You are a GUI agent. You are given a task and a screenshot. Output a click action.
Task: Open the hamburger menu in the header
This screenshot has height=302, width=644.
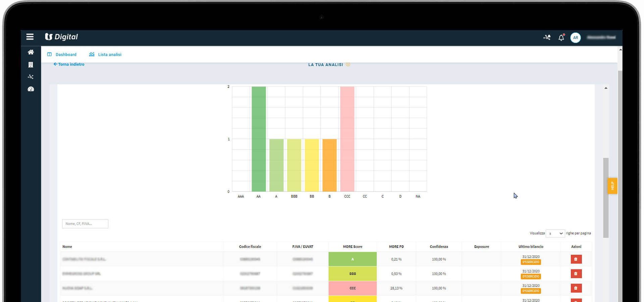click(x=30, y=37)
